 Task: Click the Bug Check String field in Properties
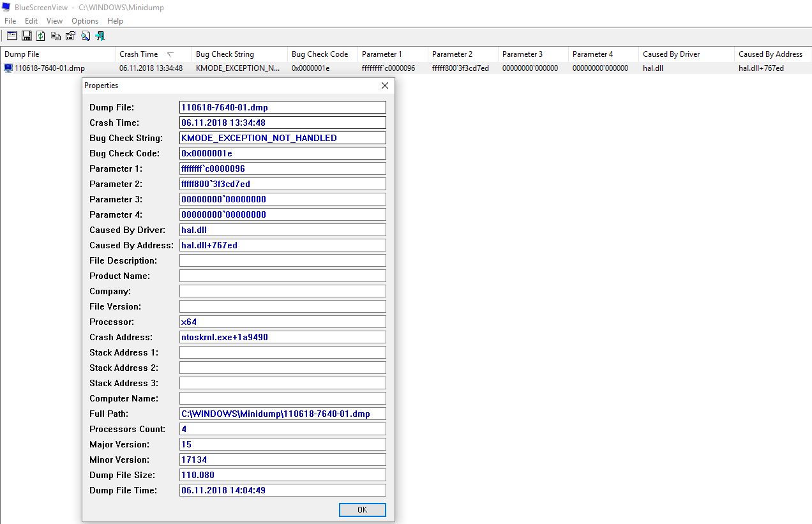click(x=283, y=138)
